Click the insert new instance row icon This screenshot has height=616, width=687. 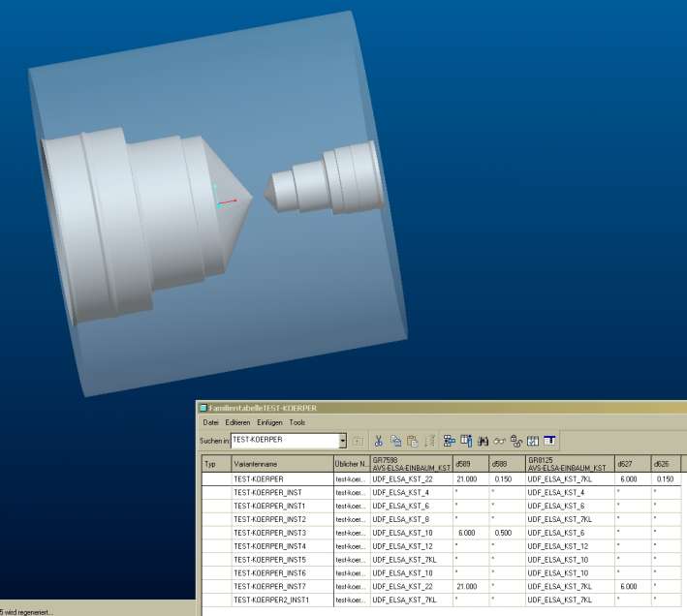(449, 441)
